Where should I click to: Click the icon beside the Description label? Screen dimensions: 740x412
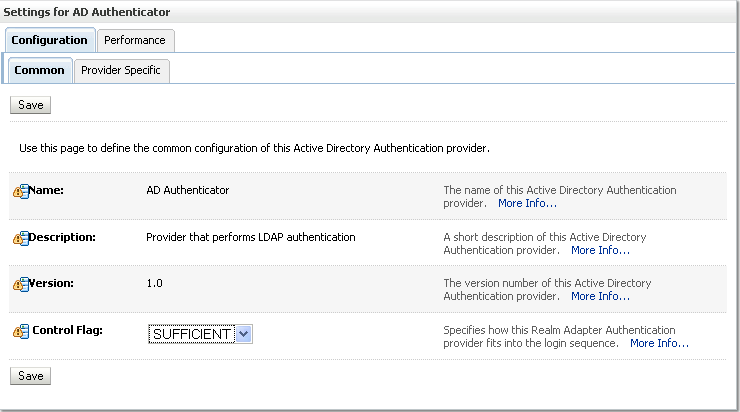pyautogui.click(x=20, y=238)
